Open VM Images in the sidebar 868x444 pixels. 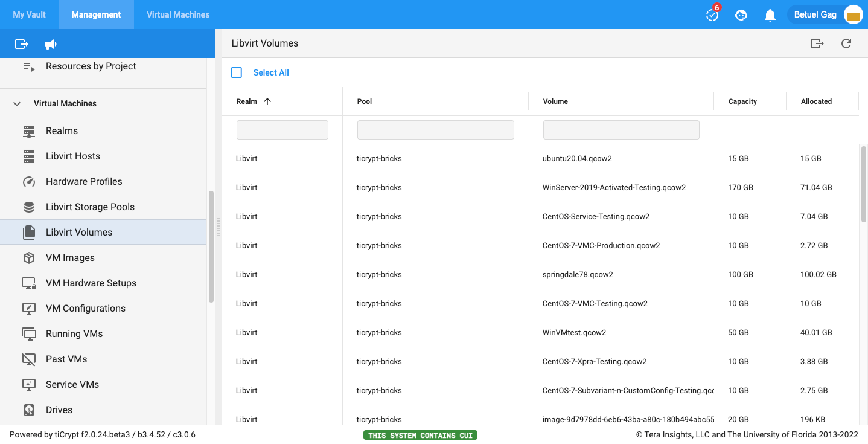click(70, 257)
